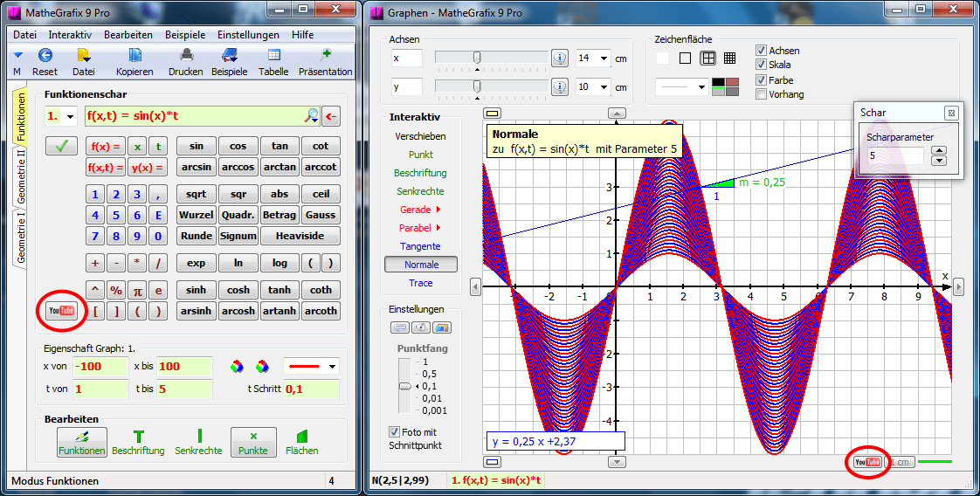Open the Beispiele menu
Image resolution: width=980 pixels, height=496 pixels.
pyautogui.click(x=184, y=35)
